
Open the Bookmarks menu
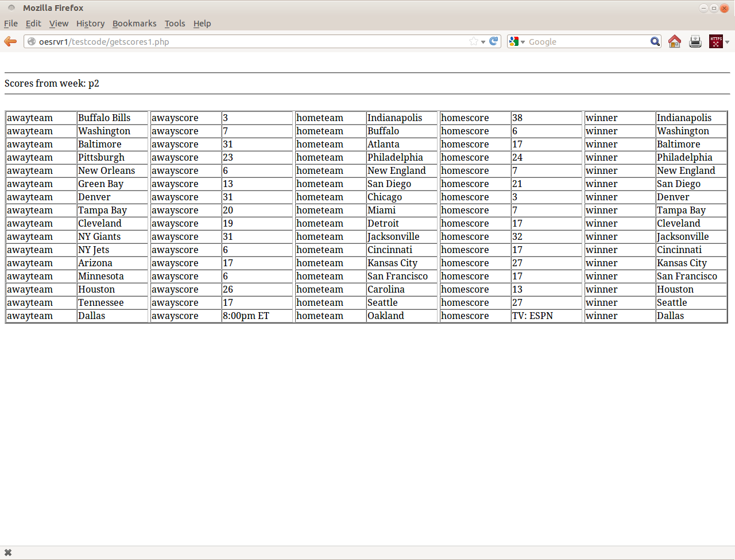[134, 24]
